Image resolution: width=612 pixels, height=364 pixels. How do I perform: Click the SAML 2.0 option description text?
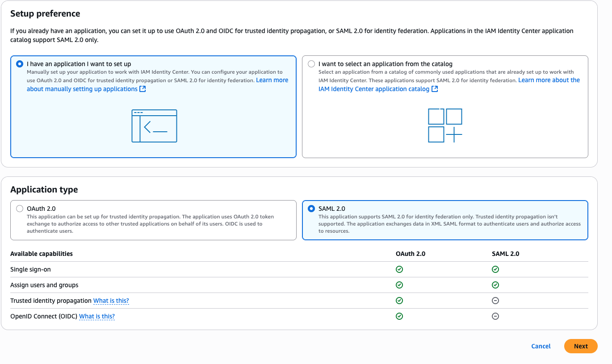tap(449, 224)
